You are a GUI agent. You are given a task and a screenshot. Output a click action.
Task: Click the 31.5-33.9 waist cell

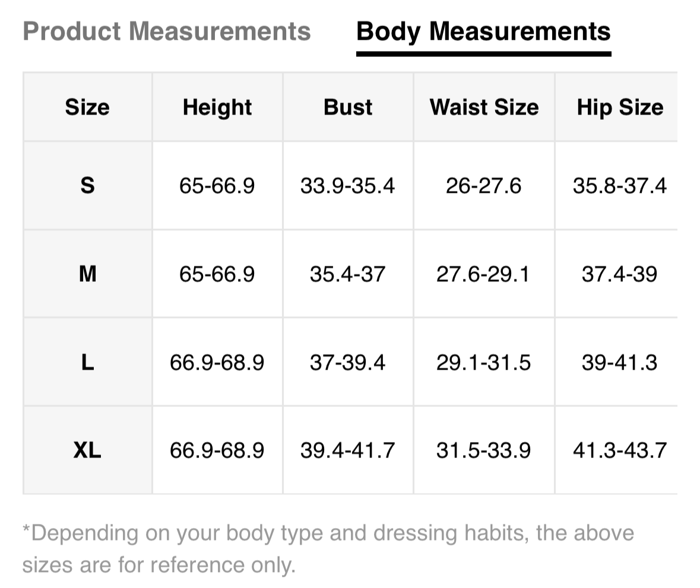[483, 450]
